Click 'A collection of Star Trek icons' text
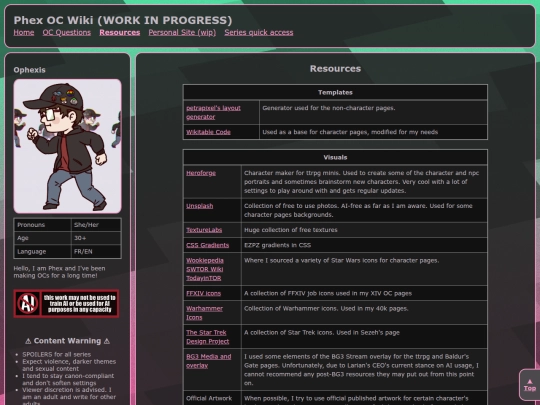The width and height of the screenshot is (540, 405). (322, 333)
